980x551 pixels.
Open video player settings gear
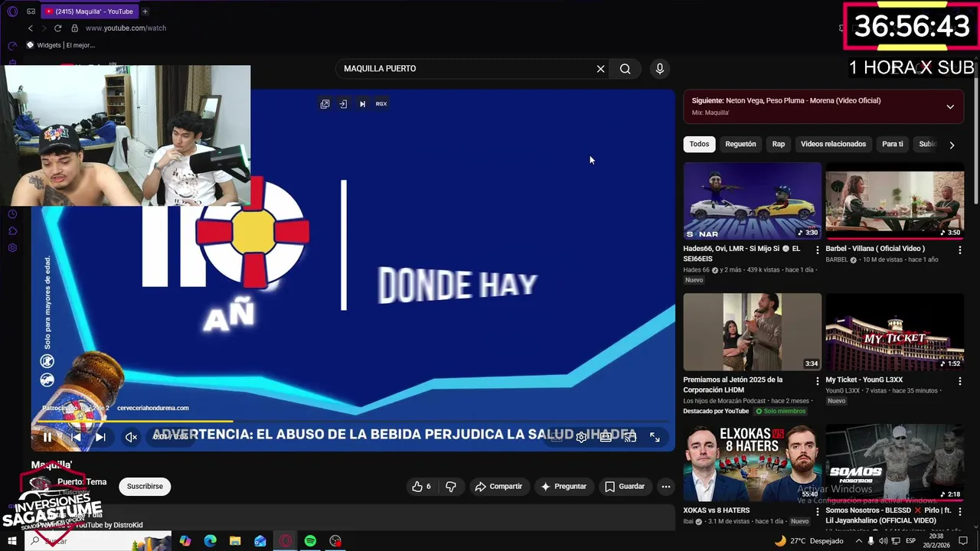(582, 437)
